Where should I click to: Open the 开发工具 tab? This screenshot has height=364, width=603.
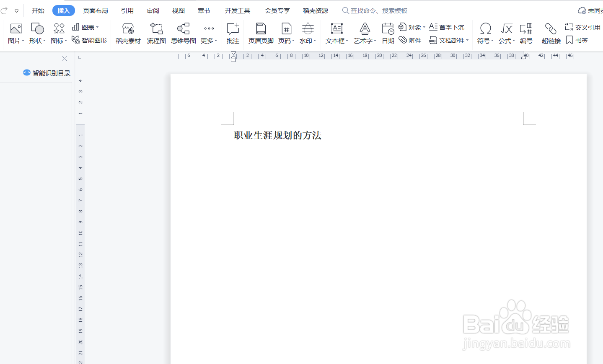click(x=238, y=10)
